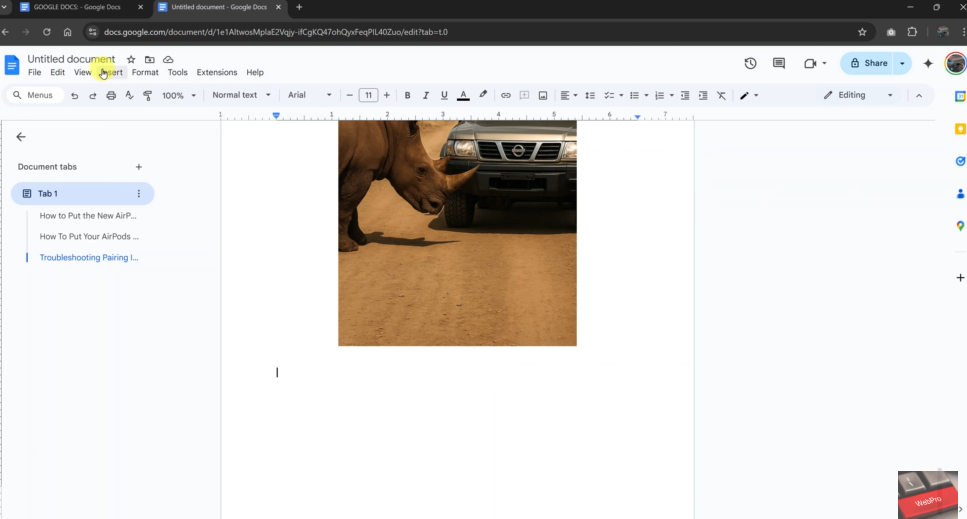The image size is (967, 519).
Task: Decrease font size with minus button
Action: [x=350, y=95]
